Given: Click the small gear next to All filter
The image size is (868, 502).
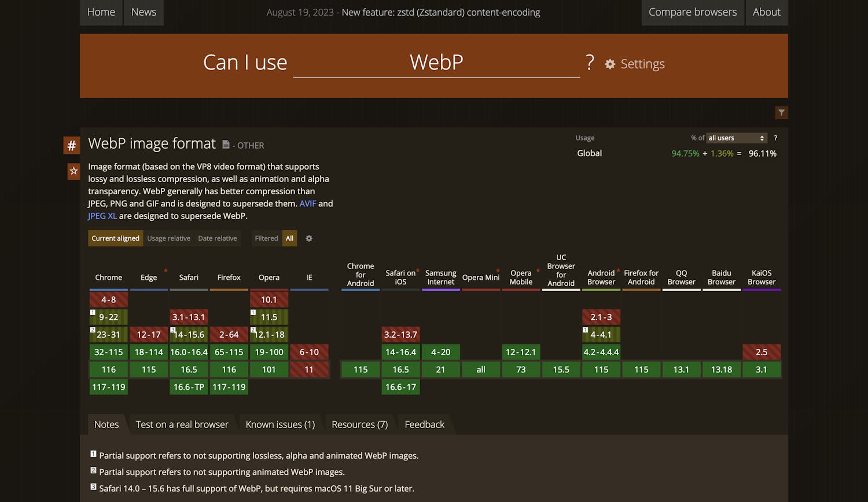Looking at the screenshot, I should coord(309,238).
